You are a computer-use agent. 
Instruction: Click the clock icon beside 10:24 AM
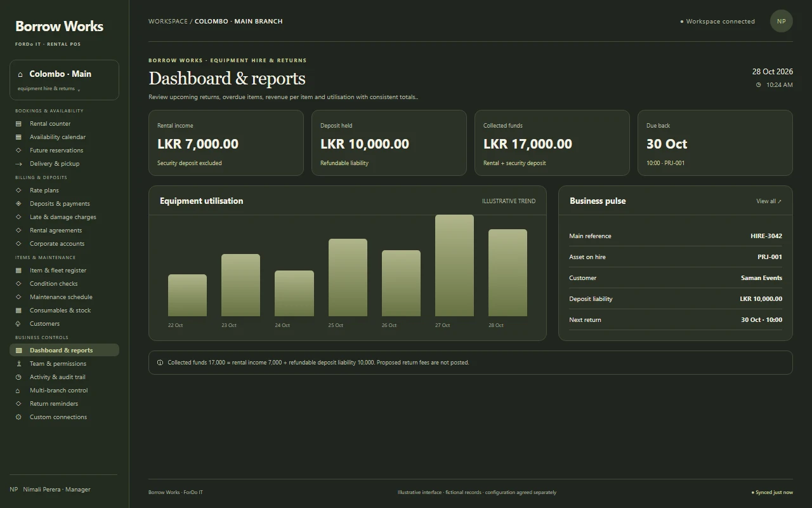tap(758, 85)
